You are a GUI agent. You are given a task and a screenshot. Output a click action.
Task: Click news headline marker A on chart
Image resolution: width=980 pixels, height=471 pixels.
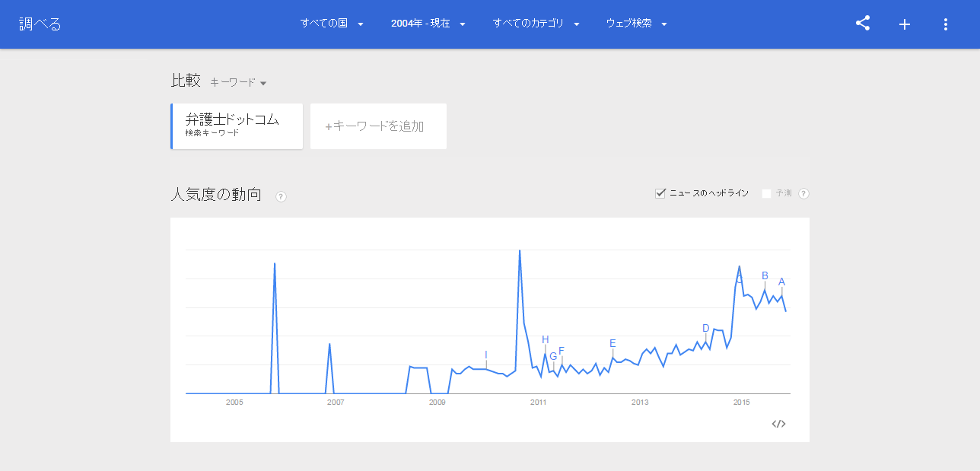coord(781,282)
